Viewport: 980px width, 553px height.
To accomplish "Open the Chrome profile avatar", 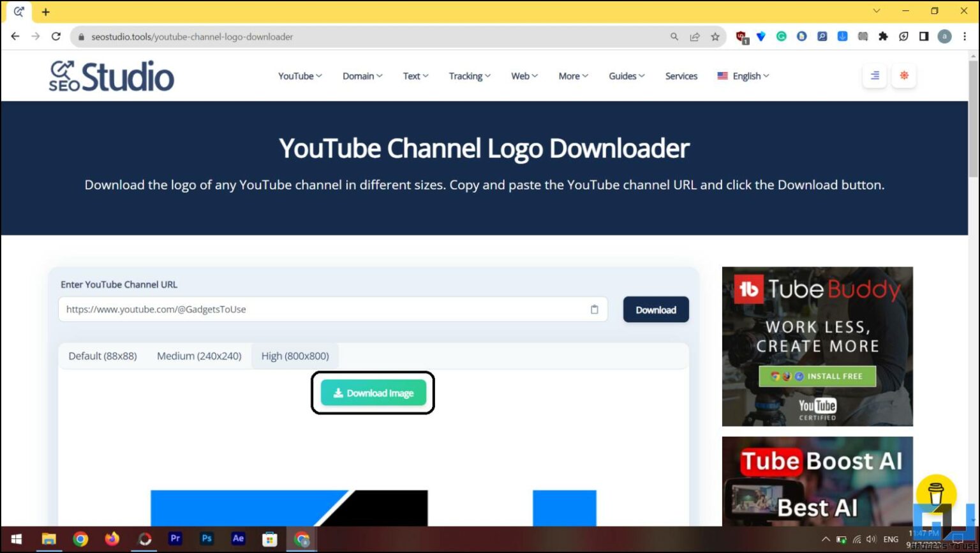I will [x=944, y=36].
